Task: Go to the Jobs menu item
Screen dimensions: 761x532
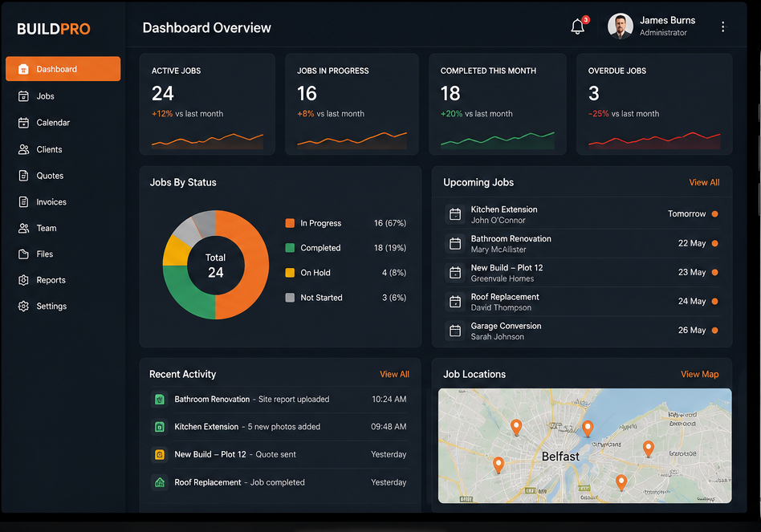Action: (x=63, y=96)
